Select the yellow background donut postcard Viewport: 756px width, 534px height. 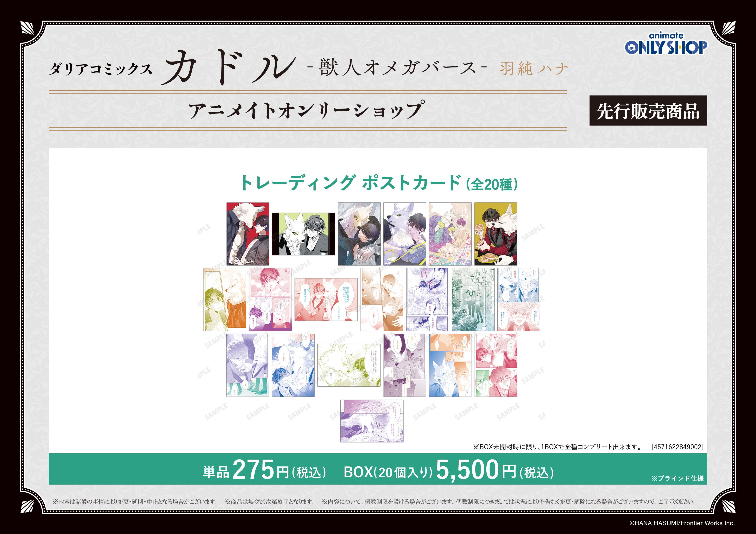coord(495,234)
